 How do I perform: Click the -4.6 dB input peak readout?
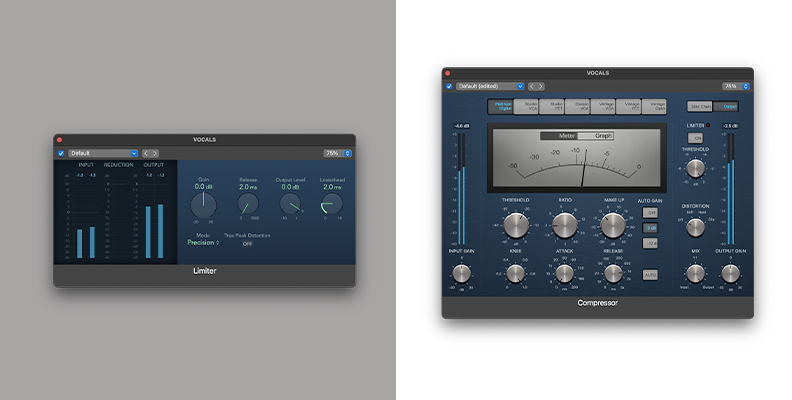461,126
